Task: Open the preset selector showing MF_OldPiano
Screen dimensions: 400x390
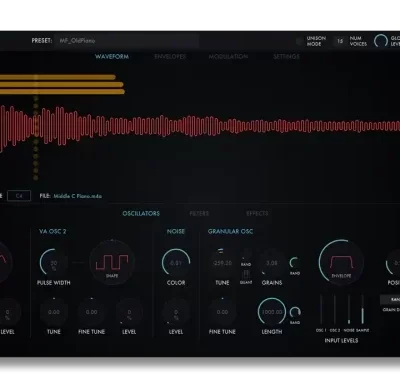Action: click(x=127, y=41)
